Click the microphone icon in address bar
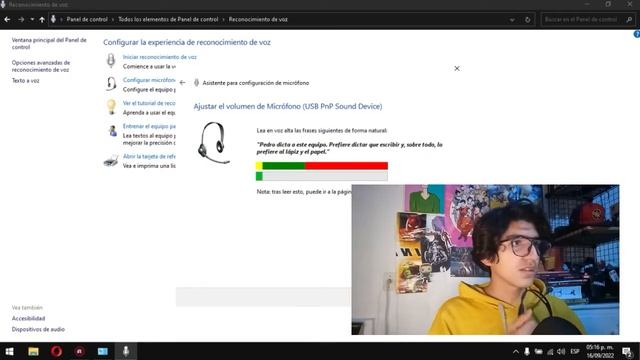The height and width of the screenshot is (360, 640). (53, 19)
